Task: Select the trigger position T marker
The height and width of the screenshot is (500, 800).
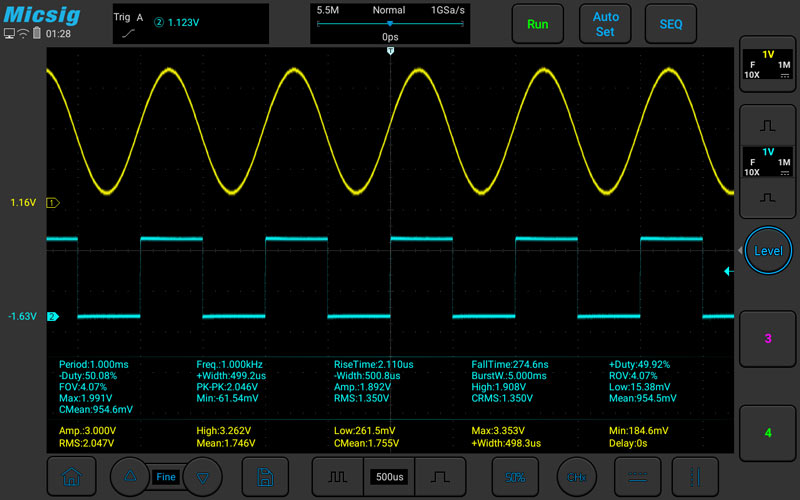Action: 390,51
